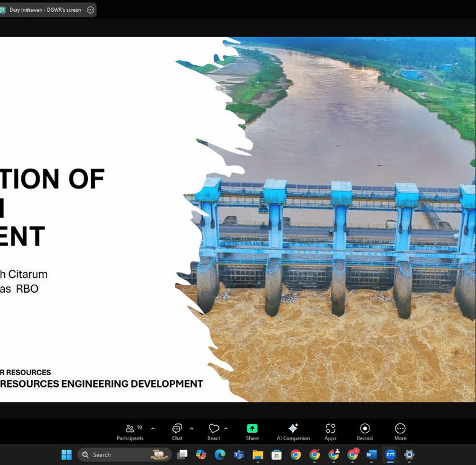Screen dimensions: 476x465
Task: Start recording with the Record button
Action: [x=364, y=432]
